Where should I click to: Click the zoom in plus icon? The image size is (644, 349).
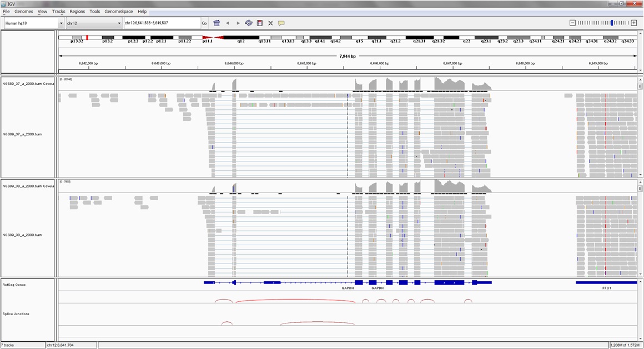[x=634, y=23]
